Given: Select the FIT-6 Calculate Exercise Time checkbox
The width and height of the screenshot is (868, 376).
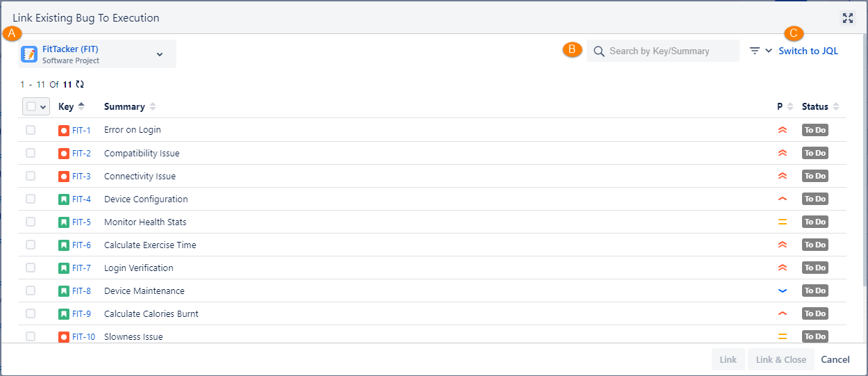Looking at the screenshot, I should tap(31, 245).
